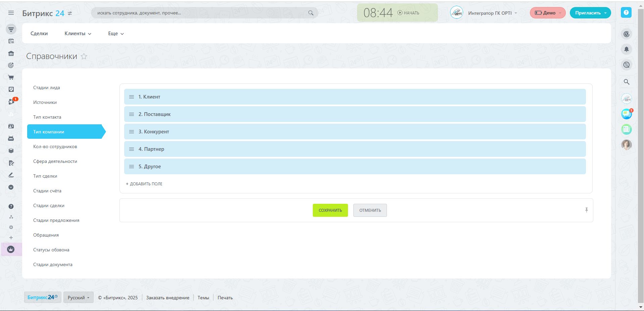The height and width of the screenshot is (311, 644).
Task: Open the Русский language dropdown
Action: coord(79,298)
